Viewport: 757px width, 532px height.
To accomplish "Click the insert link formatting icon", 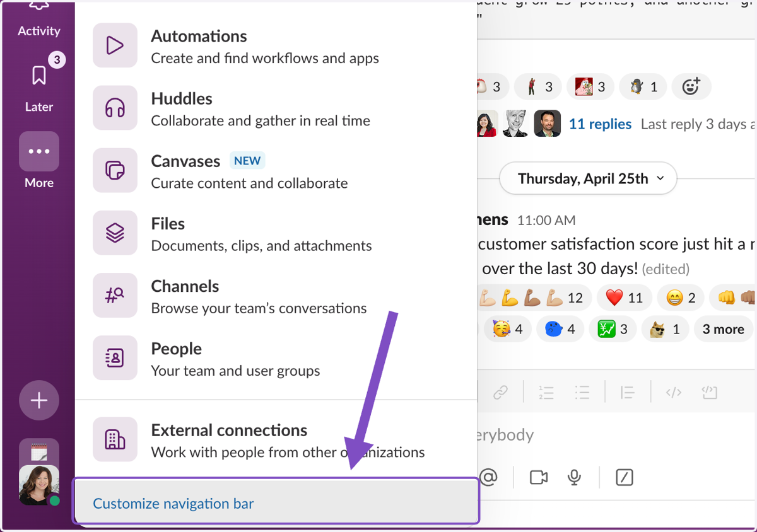I will pyautogui.click(x=500, y=393).
